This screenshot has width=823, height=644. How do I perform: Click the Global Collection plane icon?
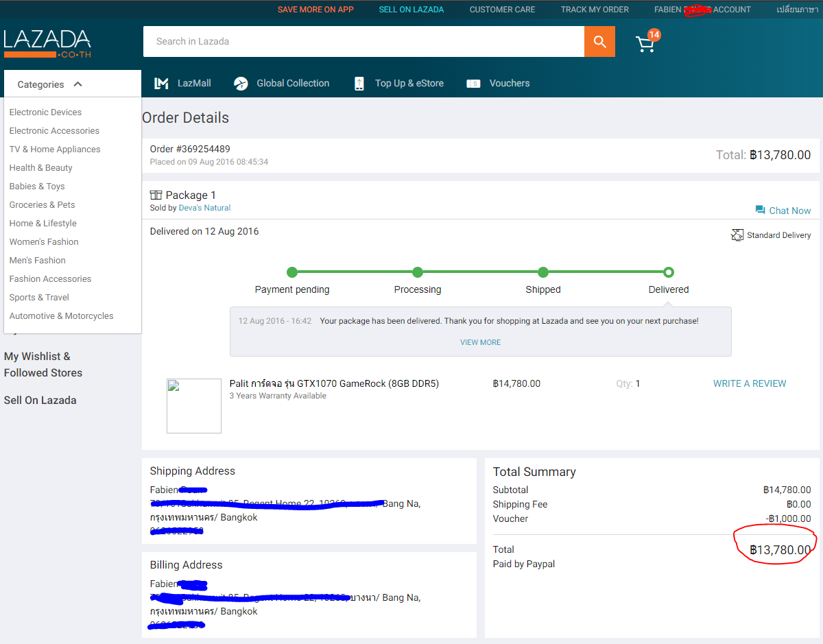[x=241, y=84]
